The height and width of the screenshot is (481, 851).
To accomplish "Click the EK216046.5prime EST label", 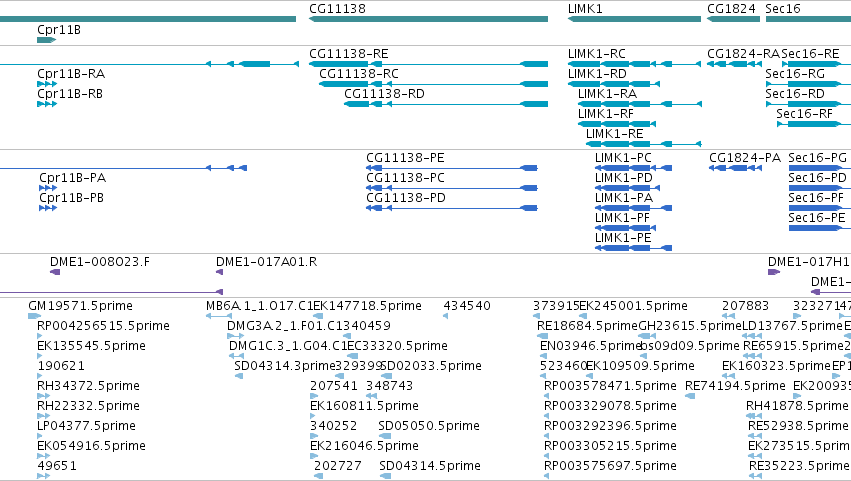I will [x=364, y=446].
